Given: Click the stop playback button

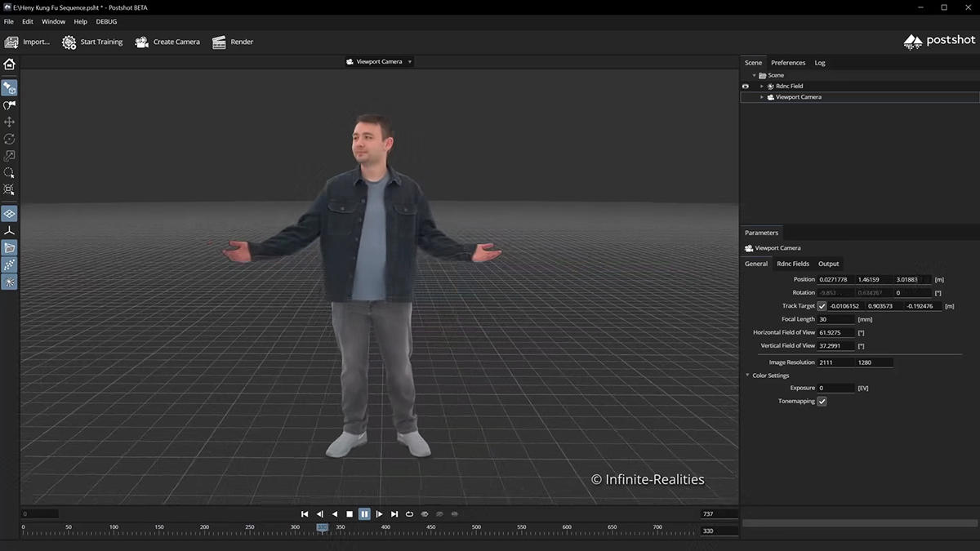Looking at the screenshot, I should (x=350, y=514).
